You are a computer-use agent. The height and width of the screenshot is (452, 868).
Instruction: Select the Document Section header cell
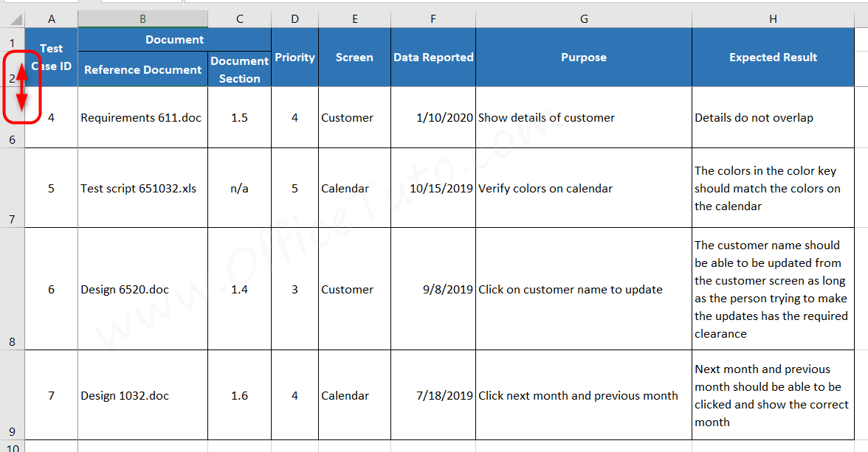pos(240,70)
